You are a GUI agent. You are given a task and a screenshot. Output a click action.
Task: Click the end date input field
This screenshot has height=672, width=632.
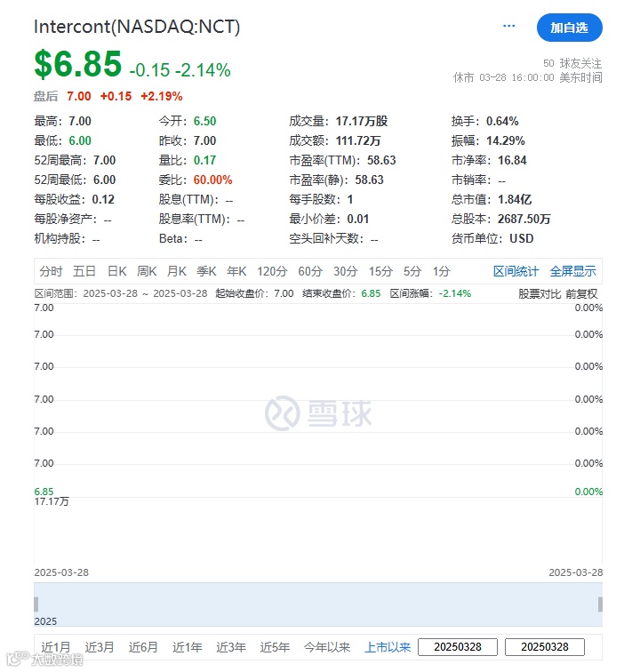[545, 647]
